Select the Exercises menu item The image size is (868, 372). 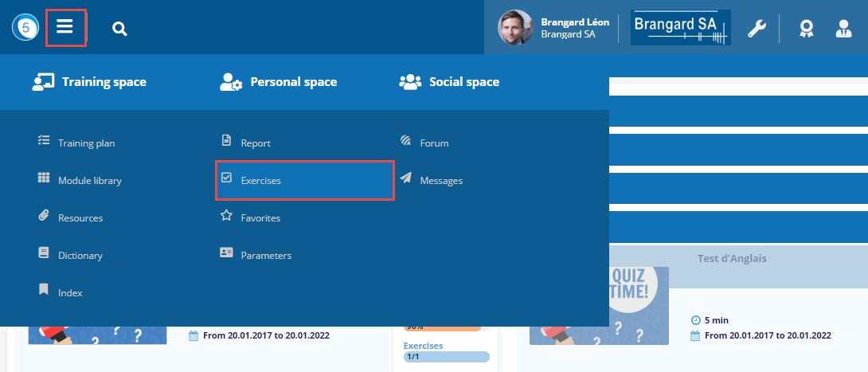tap(260, 181)
